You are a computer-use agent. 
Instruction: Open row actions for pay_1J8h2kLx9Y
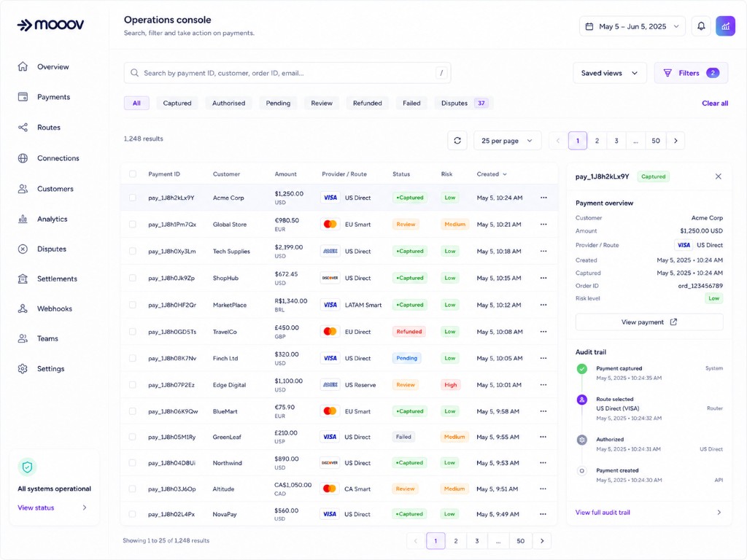(x=543, y=198)
